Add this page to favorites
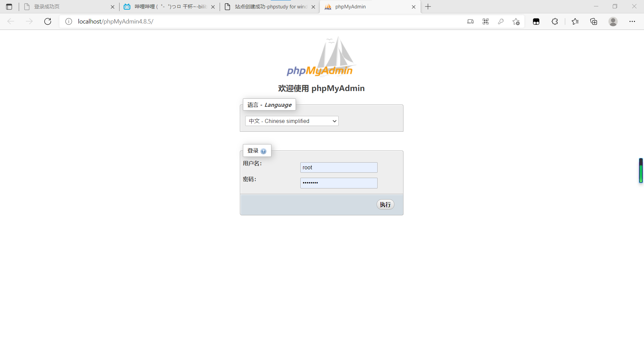This screenshot has width=644, height=342. click(x=516, y=22)
